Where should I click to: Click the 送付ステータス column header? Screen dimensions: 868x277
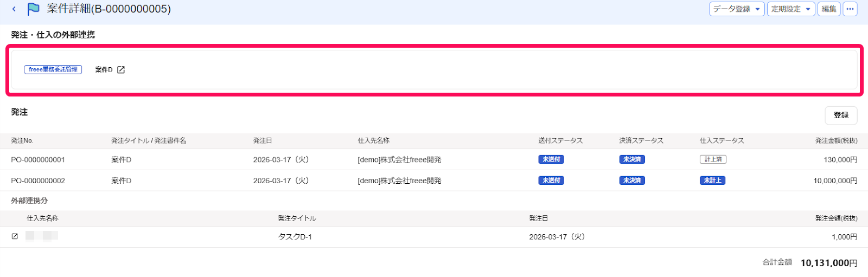pyautogui.click(x=560, y=140)
